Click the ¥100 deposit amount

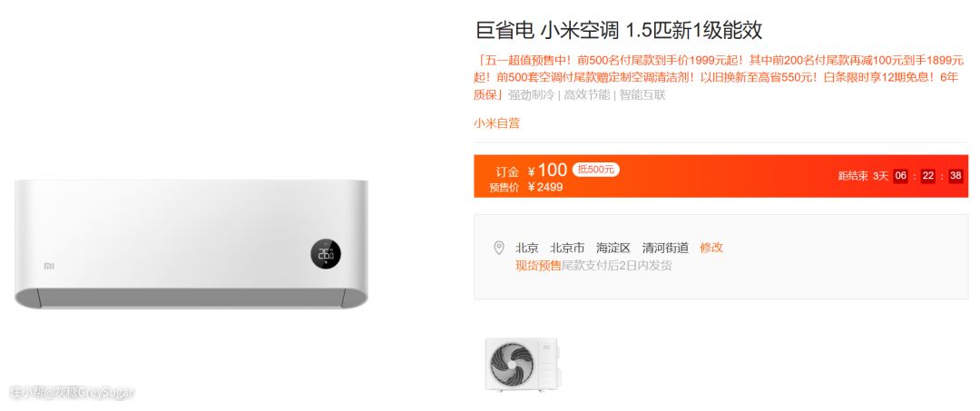click(547, 170)
